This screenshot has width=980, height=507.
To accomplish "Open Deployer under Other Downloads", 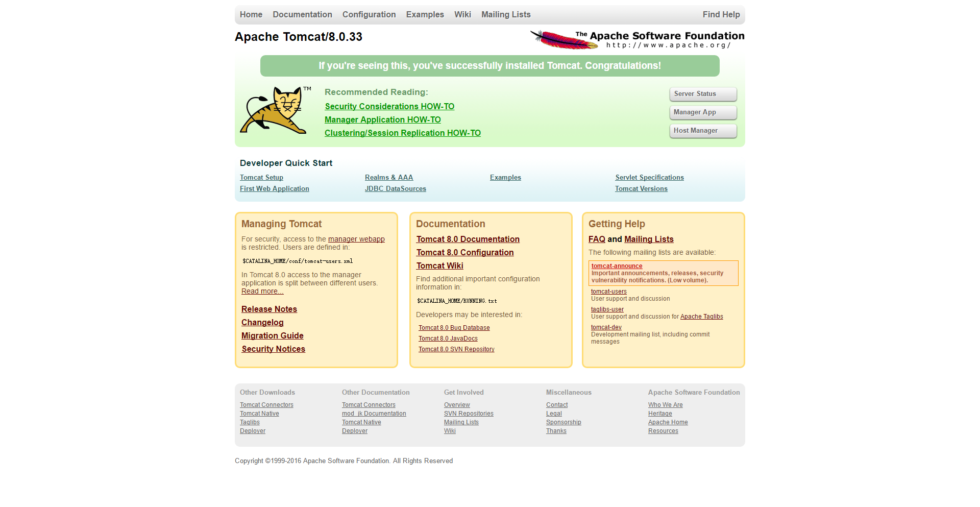I will coord(253,431).
